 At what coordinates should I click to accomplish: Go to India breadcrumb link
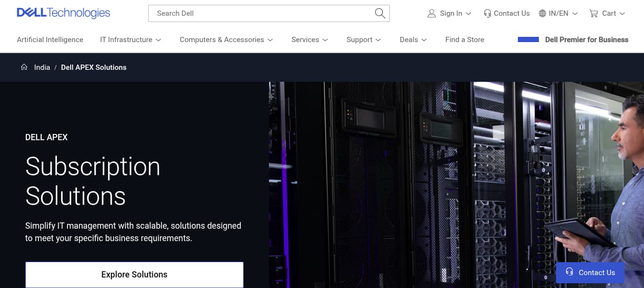pyautogui.click(x=42, y=67)
